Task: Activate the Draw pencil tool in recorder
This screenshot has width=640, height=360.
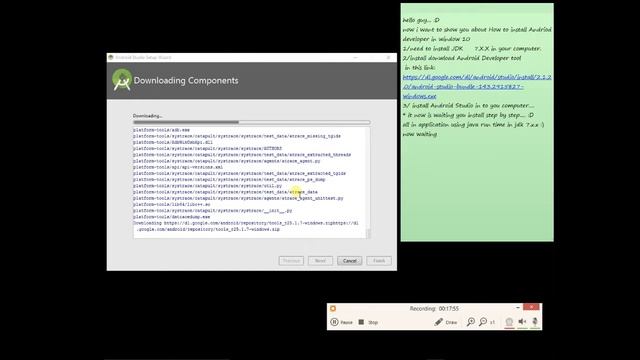Action: [446, 322]
